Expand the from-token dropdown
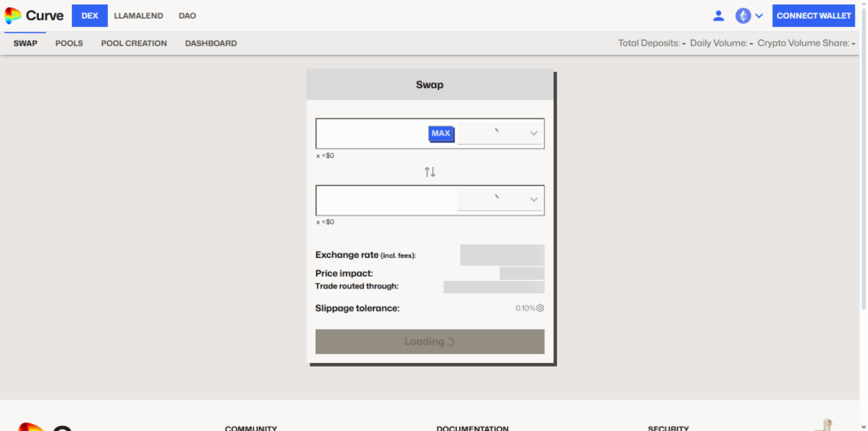Screen dimensions: 868x431 click(500, 133)
